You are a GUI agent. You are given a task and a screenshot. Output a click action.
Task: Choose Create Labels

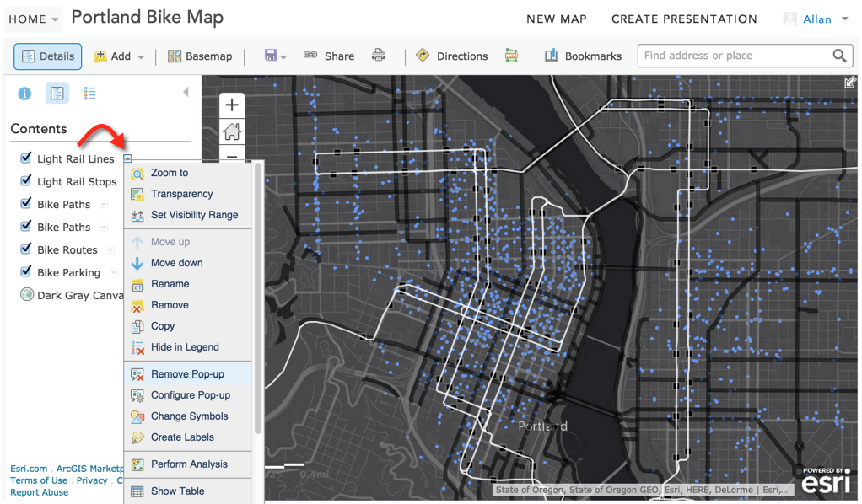click(x=188, y=437)
